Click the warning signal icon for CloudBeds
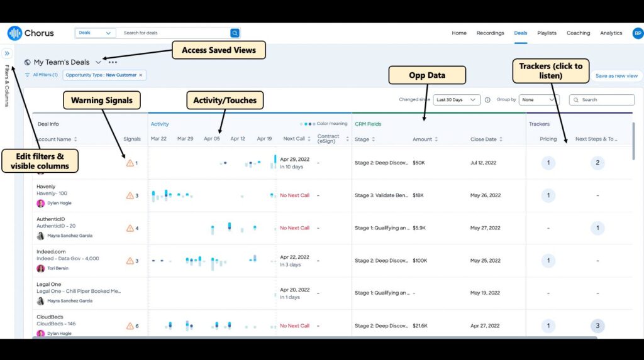Viewport: 644px width, 360px height. pyautogui.click(x=130, y=326)
